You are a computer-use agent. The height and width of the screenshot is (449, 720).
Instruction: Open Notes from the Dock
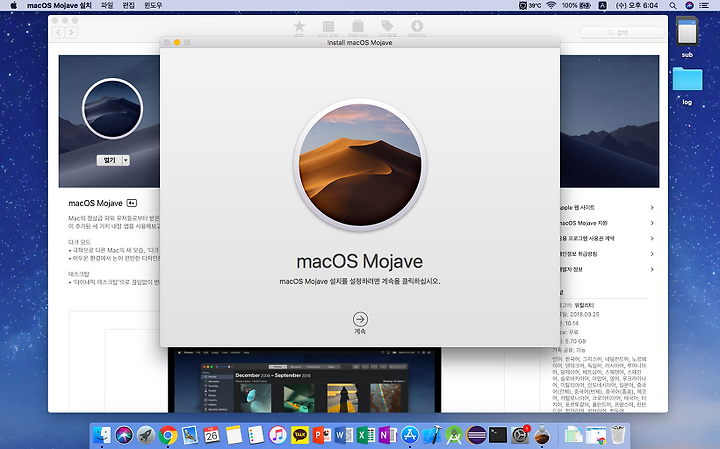point(234,434)
